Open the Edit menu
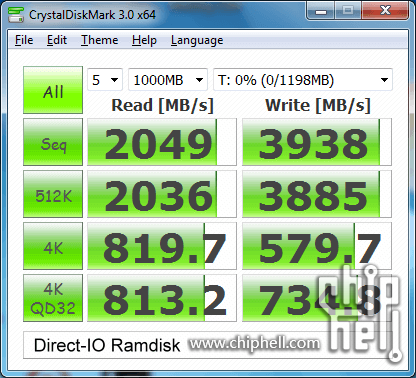 click(x=57, y=40)
